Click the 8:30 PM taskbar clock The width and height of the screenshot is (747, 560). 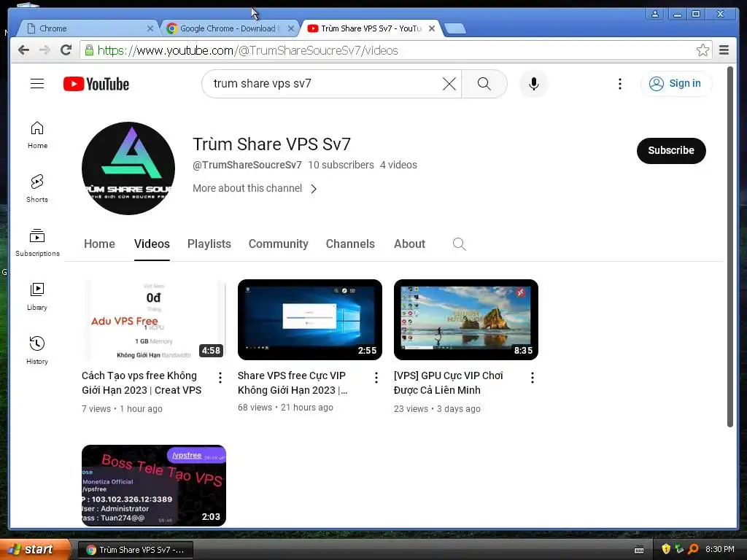tap(719, 549)
